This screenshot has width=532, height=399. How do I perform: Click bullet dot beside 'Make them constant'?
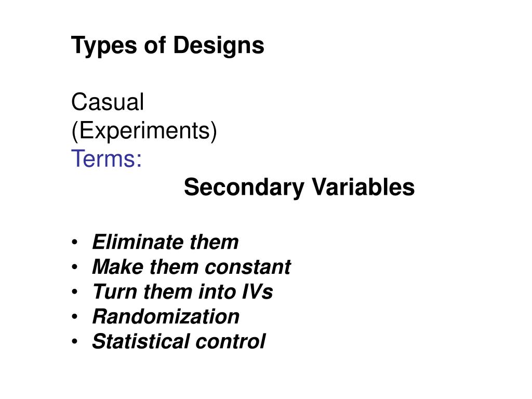pos(75,268)
